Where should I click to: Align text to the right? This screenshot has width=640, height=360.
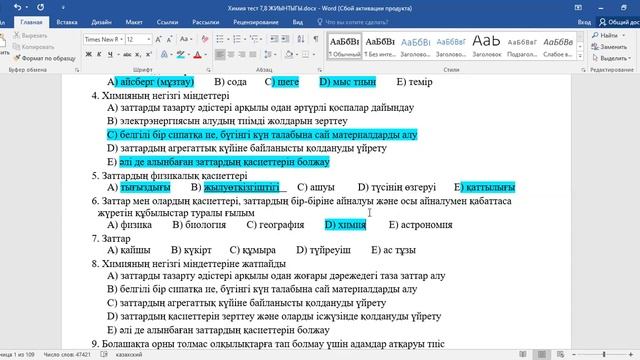(242, 54)
